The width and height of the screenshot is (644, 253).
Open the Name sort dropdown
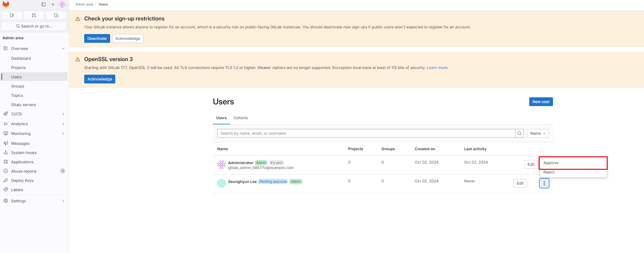538,133
